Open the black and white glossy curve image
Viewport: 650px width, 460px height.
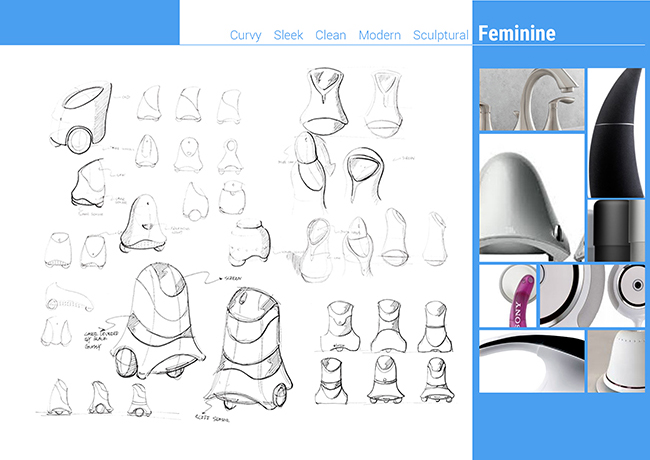[x=531, y=361]
